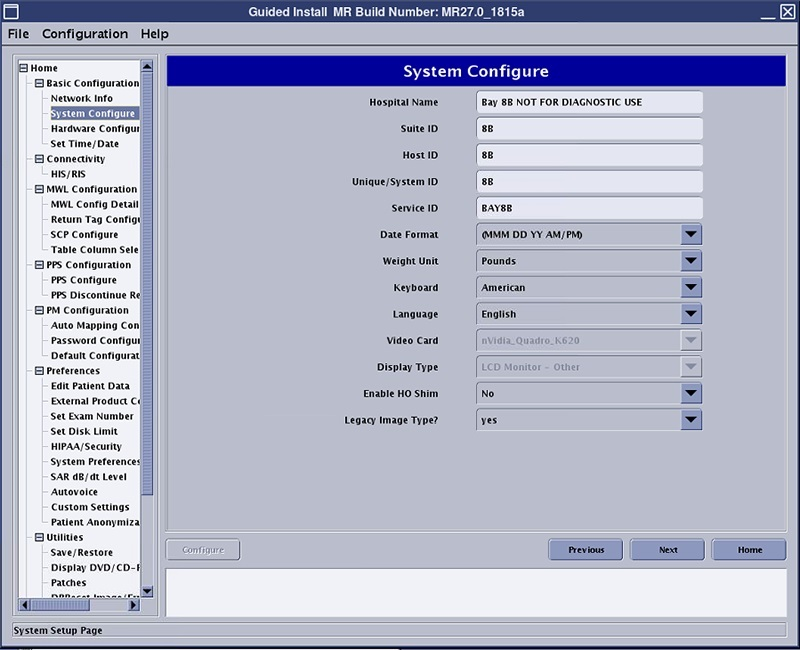Collapse the Connectivity tree node
800x650 pixels.
(x=39, y=159)
